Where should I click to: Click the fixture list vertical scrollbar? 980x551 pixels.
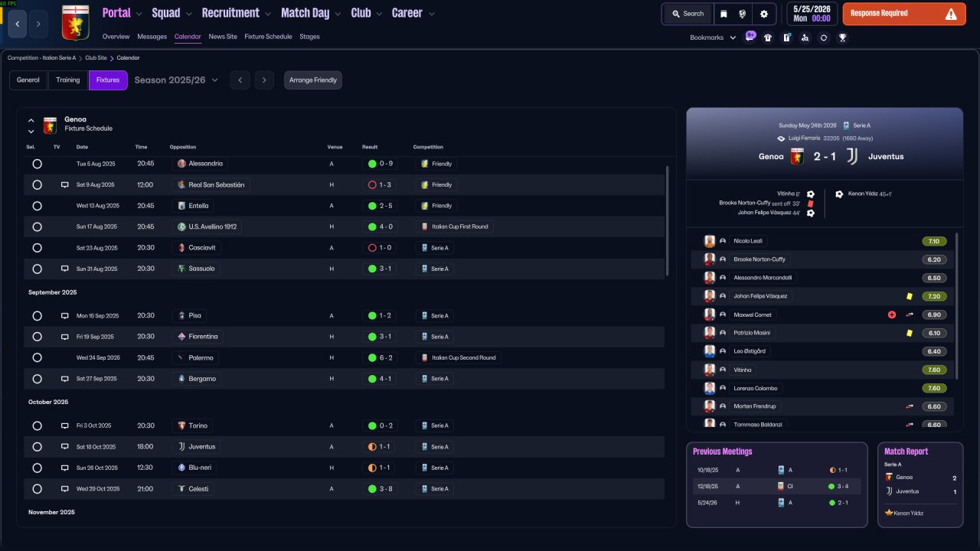668,220
